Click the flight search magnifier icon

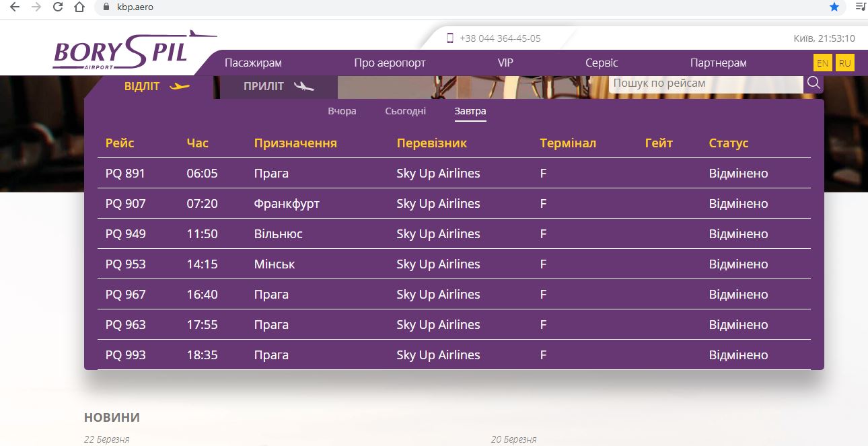[x=813, y=83]
